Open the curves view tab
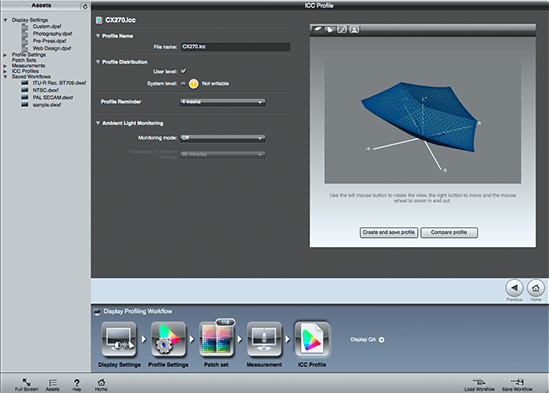 click(x=342, y=29)
